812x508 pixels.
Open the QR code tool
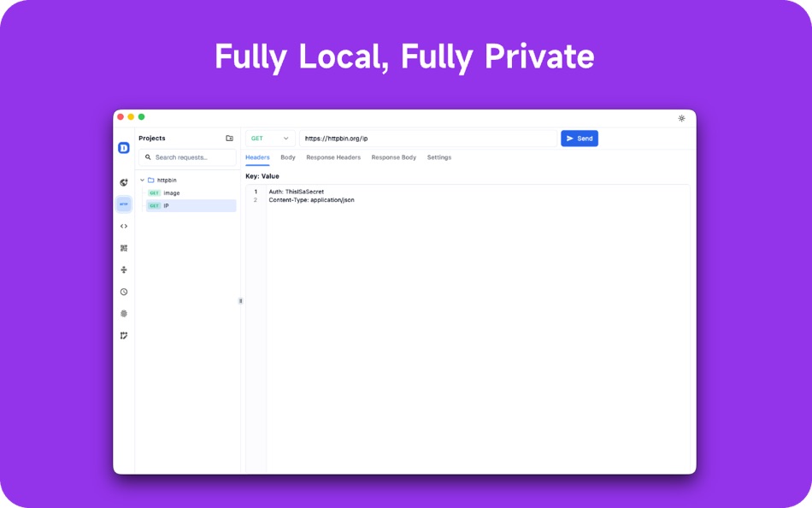tap(124, 248)
